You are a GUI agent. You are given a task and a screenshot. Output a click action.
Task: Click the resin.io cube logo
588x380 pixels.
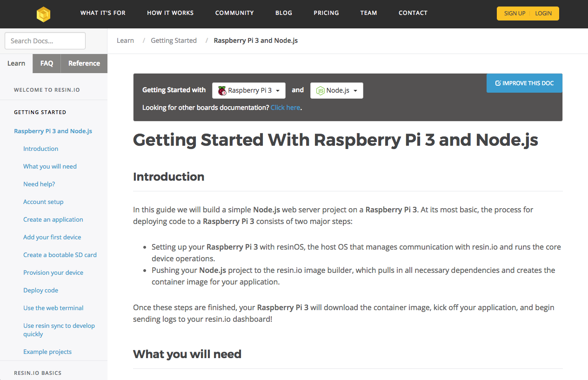click(x=43, y=14)
